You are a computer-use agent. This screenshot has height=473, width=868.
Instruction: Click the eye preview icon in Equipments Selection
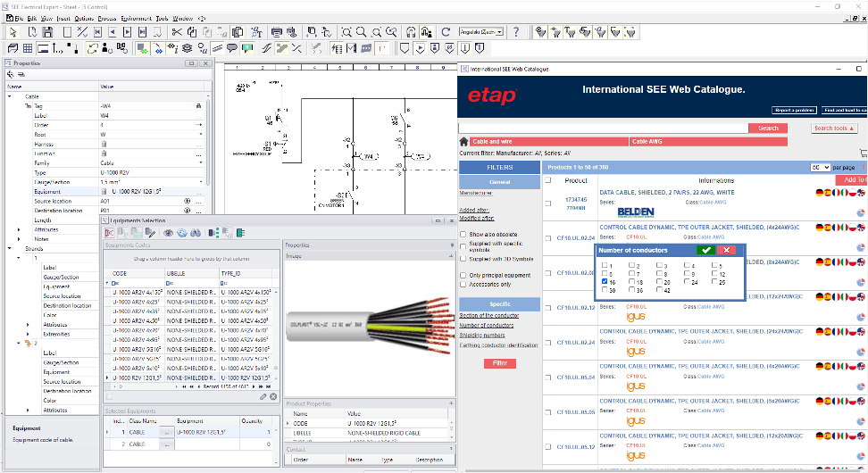(x=167, y=232)
